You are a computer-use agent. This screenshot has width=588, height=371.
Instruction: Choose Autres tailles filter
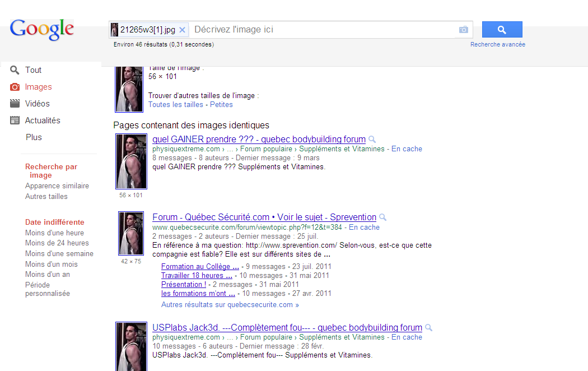46,196
